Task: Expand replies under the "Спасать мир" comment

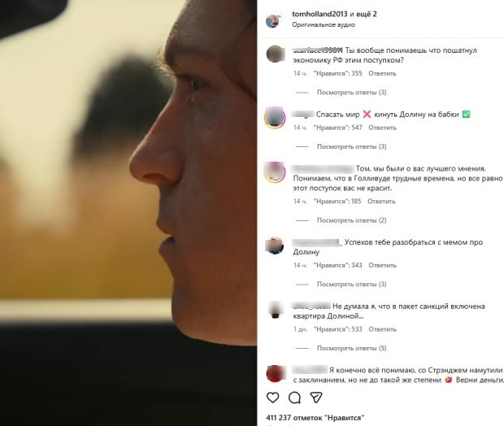Action: tap(351, 147)
